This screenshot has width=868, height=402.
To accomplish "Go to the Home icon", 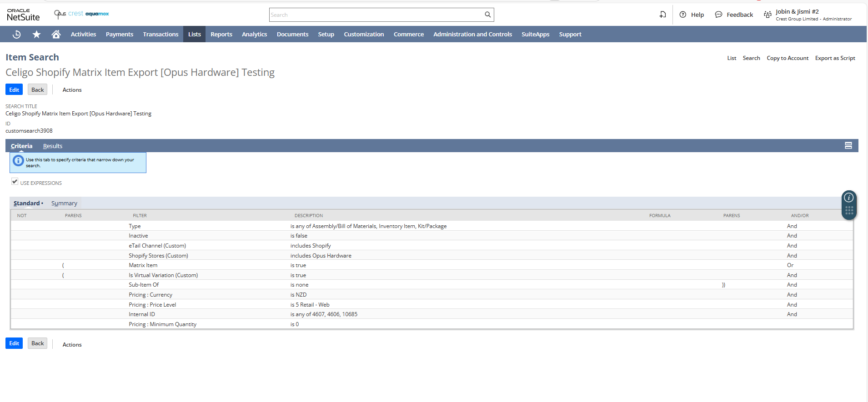I will coord(56,35).
